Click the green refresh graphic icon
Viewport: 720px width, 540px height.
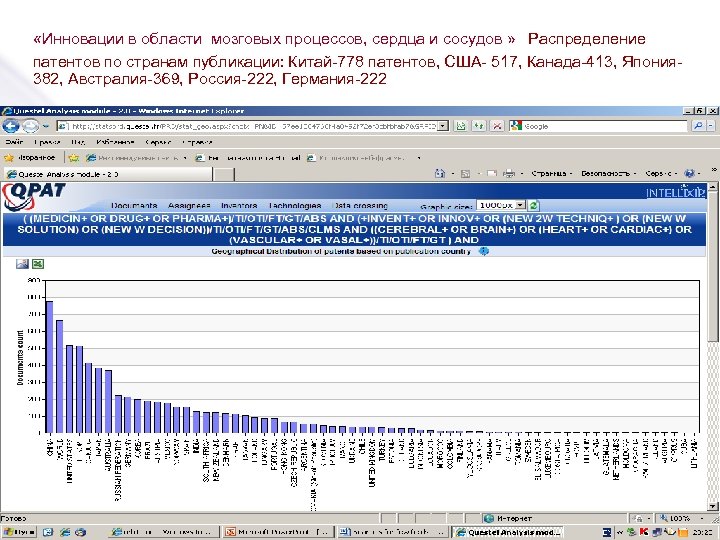(x=533, y=205)
